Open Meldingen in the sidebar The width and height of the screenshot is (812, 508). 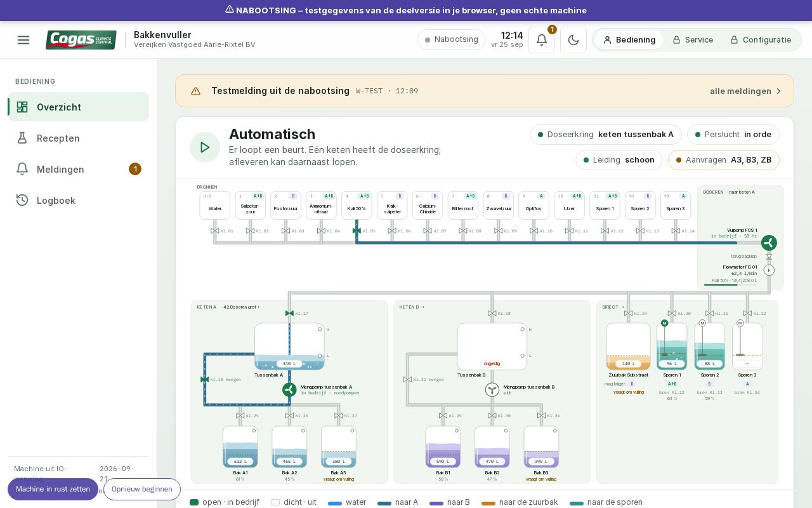(78, 169)
